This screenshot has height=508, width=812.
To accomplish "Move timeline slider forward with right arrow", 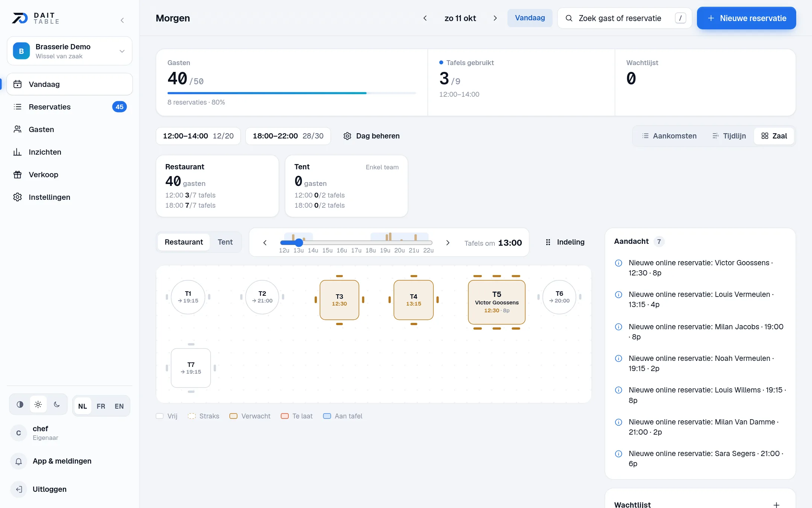I will [x=448, y=243].
